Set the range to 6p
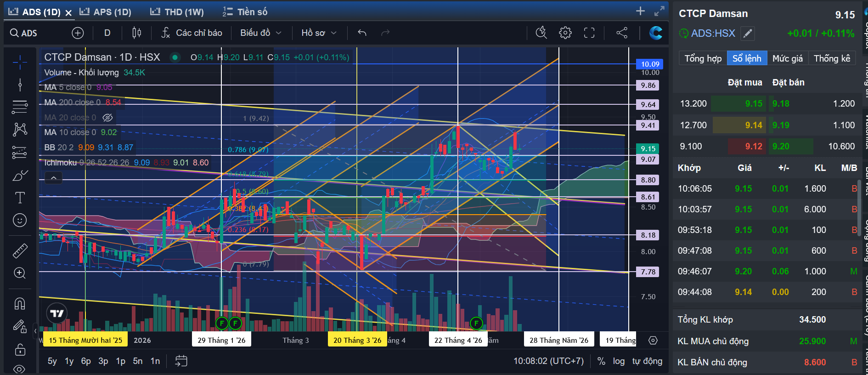The image size is (868, 375). click(x=86, y=361)
